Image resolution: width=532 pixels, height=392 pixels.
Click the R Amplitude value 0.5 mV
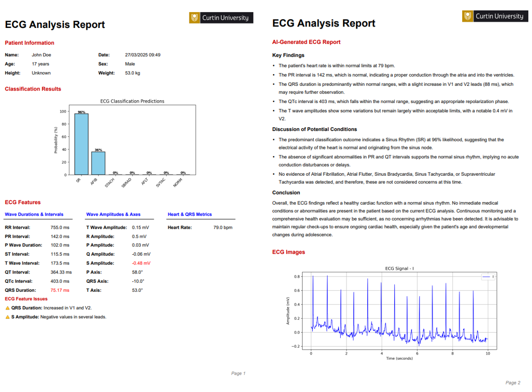[x=139, y=236]
